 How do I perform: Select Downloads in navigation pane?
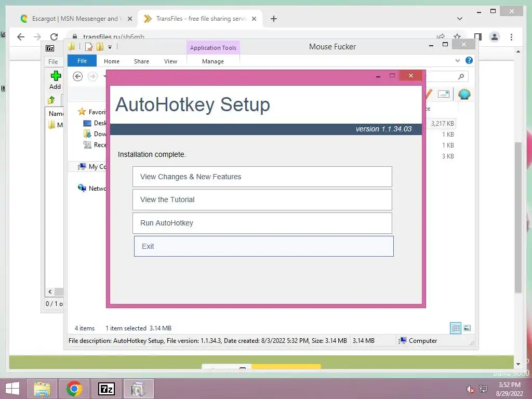point(95,134)
